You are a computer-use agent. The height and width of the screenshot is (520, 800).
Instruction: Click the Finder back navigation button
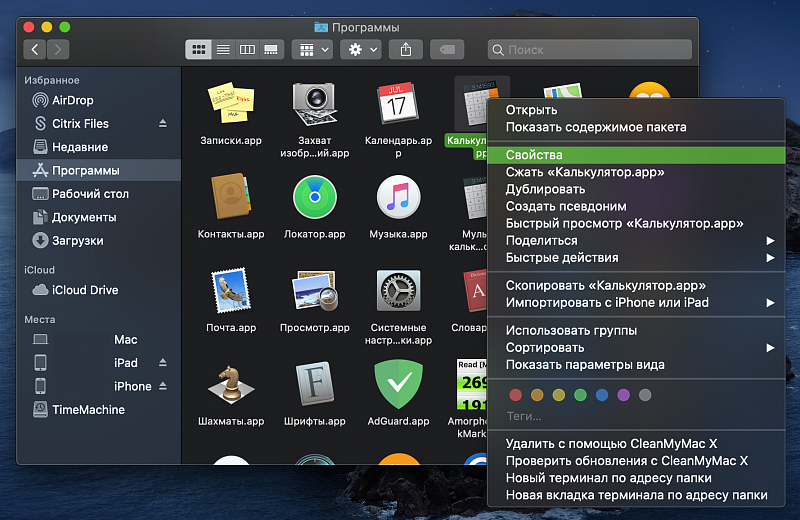click(36, 49)
